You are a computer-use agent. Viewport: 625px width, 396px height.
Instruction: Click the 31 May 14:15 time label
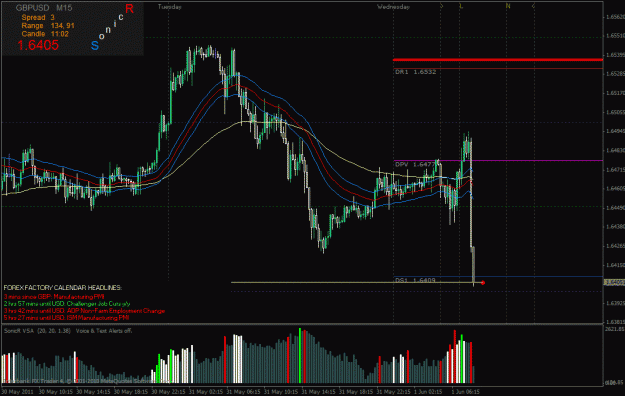click(x=318, y=392)
